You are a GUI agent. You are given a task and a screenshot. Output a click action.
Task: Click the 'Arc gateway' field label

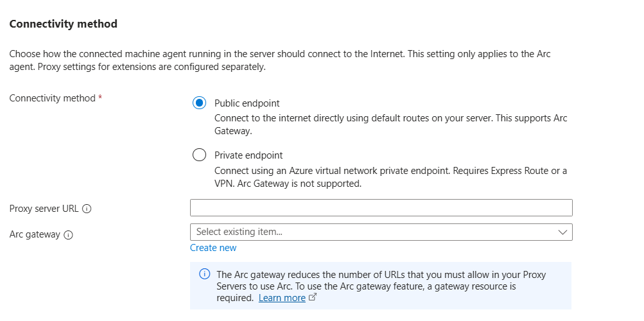point(35,234)
